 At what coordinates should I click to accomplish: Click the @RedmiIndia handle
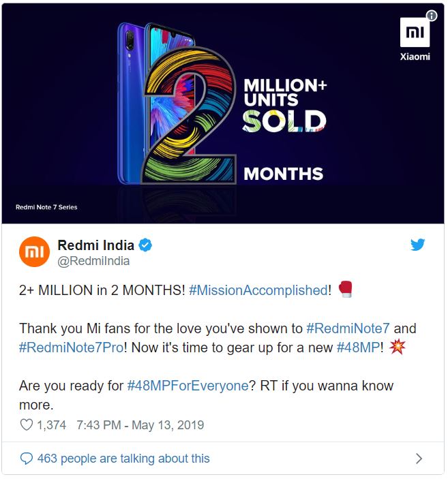[x=93, y=261]
